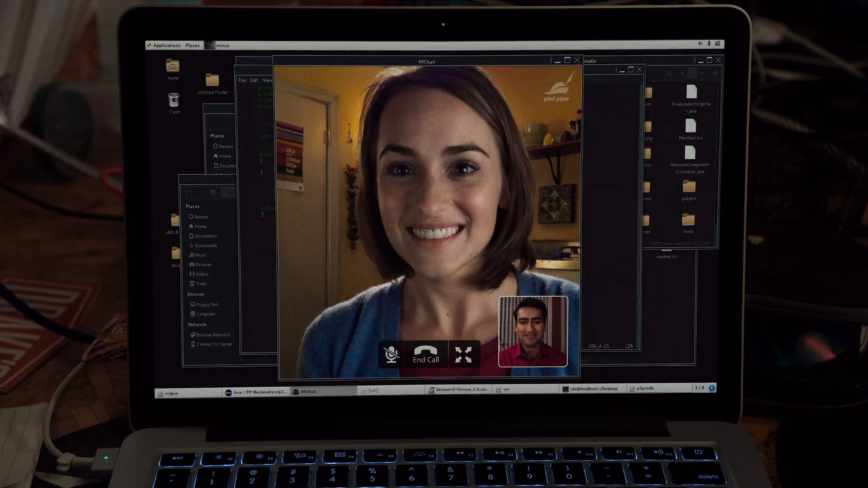Image resolution: width=868 pixels, height=488 pixels.
Task: Open the jdk1.8 folder on desktop
Action: [174, 224]
